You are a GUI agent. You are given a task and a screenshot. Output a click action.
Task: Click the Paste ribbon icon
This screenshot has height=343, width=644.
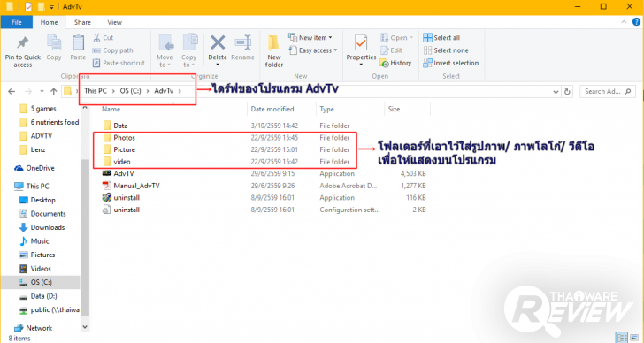click(78, 42)
